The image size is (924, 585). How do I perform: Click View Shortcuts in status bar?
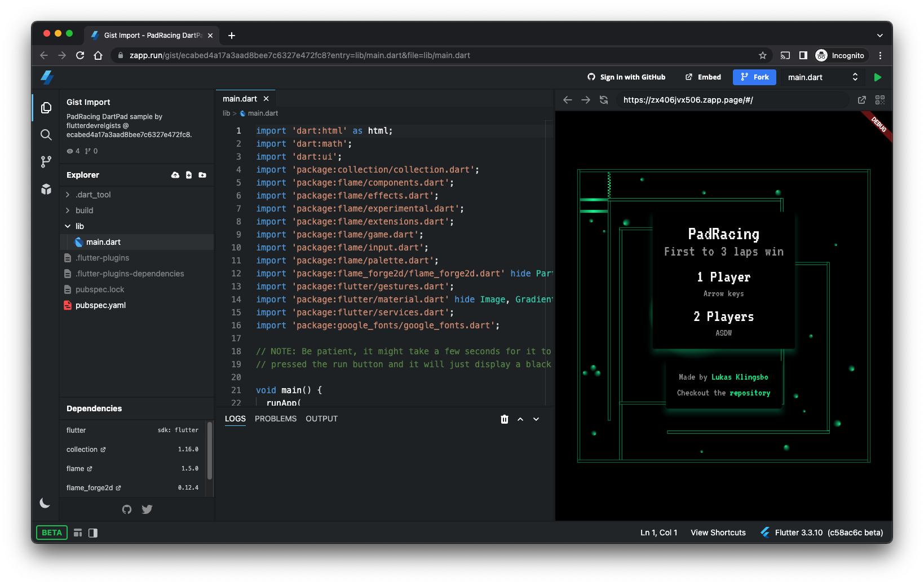point(718,533)
